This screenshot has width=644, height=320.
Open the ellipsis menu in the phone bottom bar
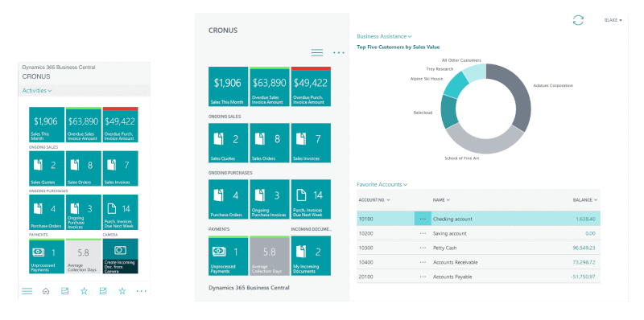point(142,291)
